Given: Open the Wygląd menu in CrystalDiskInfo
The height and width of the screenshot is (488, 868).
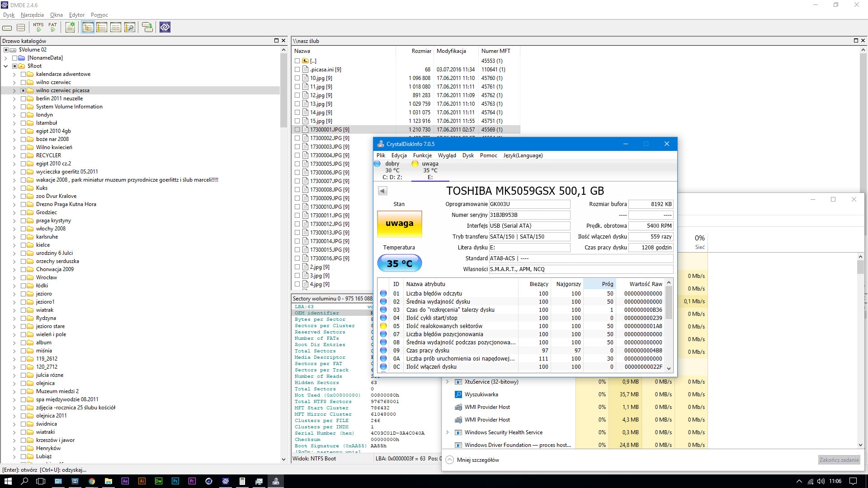Looking at the screenshot, I should tap(447, 155).
